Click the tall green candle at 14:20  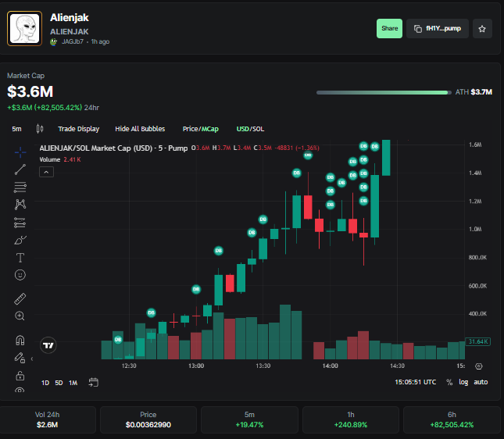pyautogui.click(x=375, y=206)
